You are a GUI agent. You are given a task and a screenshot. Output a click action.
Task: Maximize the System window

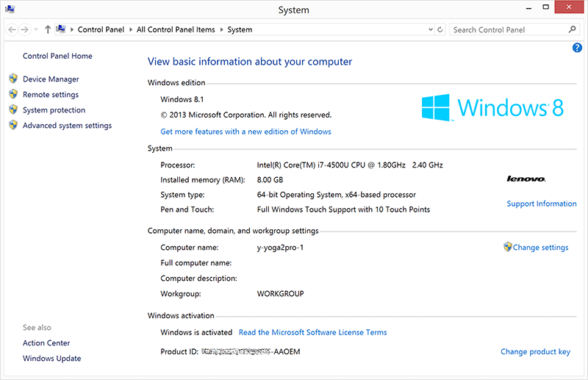pos(545,7)
